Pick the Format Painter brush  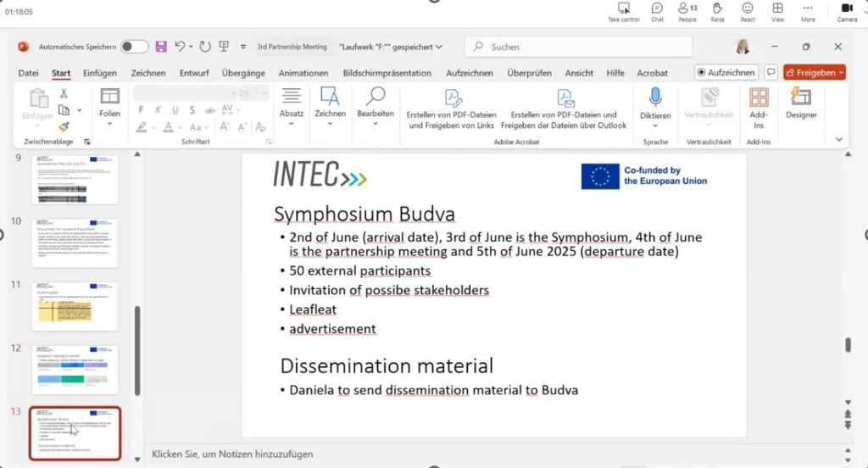[x=64, y=127]
